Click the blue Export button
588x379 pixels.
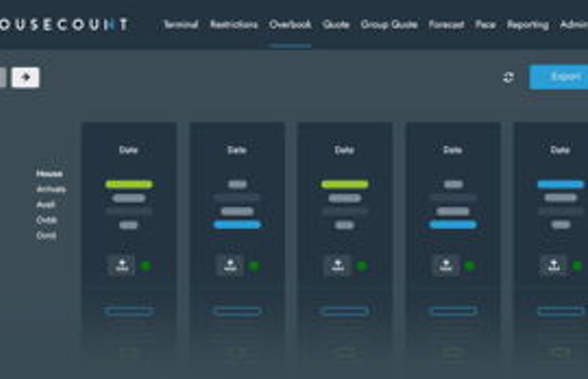(x=559, y=77)
